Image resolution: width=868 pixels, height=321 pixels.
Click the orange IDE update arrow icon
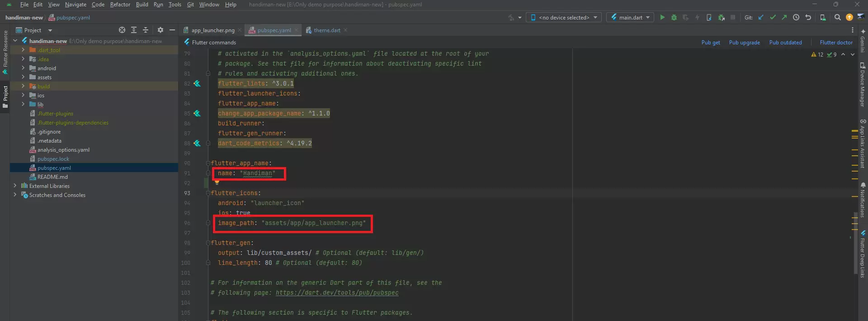point(849,17)
